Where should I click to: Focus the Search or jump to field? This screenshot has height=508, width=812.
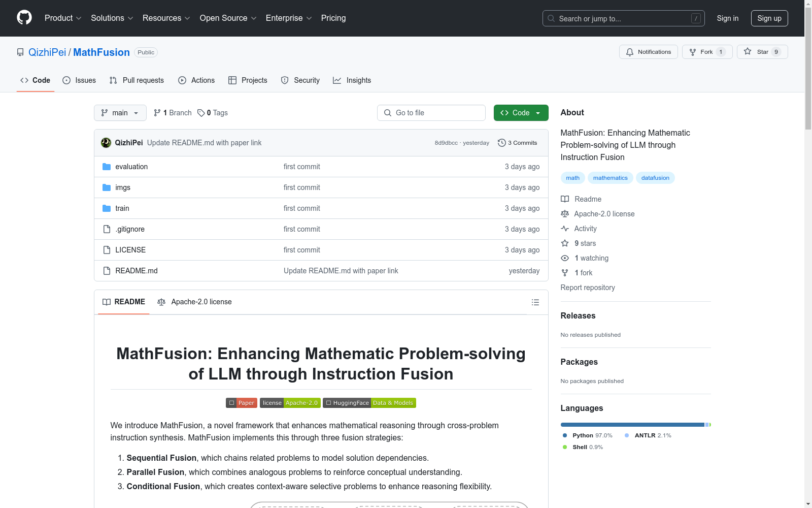click(624, 18)
